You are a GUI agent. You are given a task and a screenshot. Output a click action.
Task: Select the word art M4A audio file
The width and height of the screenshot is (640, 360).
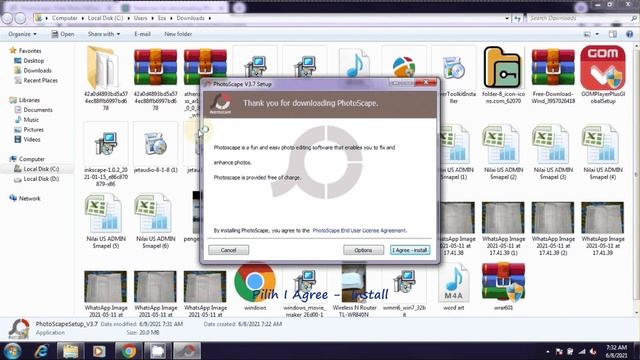click(453, 282)
